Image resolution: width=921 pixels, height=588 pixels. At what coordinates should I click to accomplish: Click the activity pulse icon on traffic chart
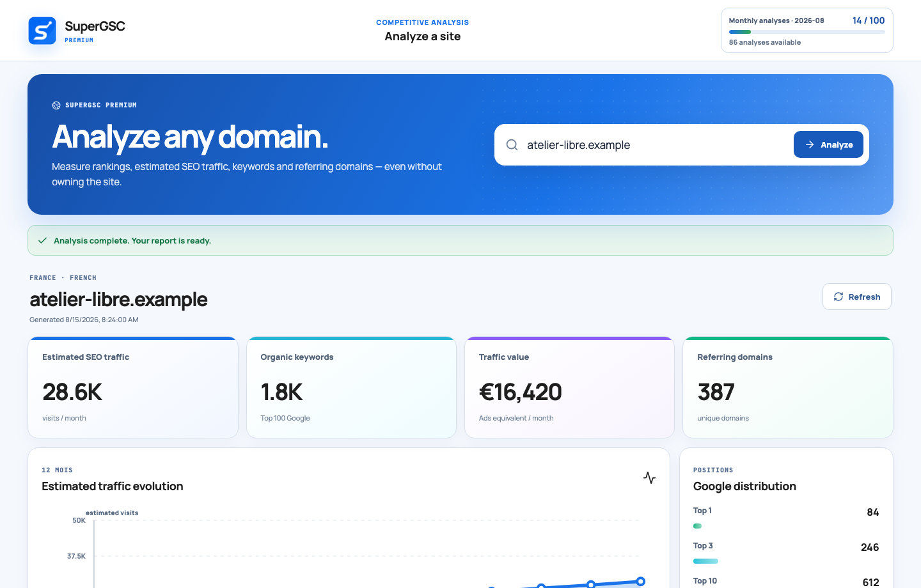point(650,477)
